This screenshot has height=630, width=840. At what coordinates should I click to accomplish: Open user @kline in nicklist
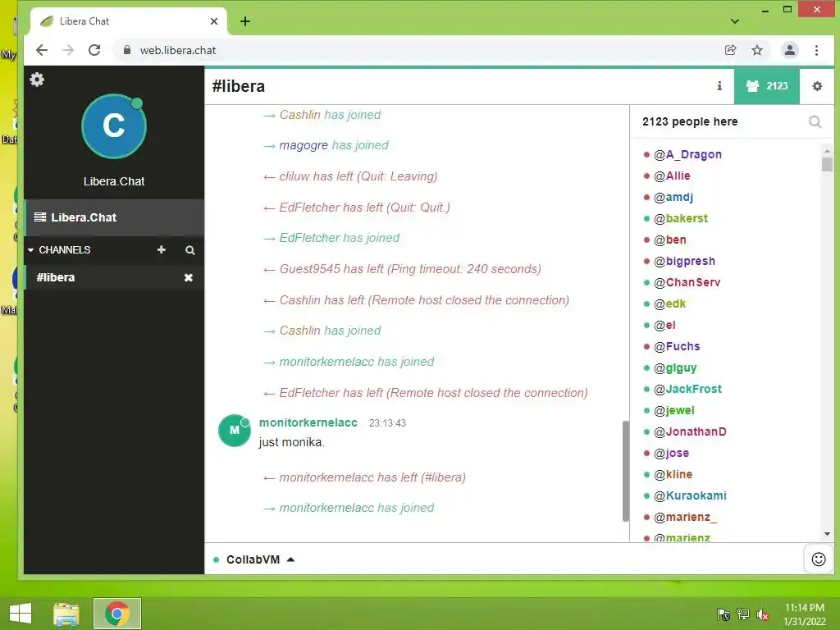(x=673, y=475)
